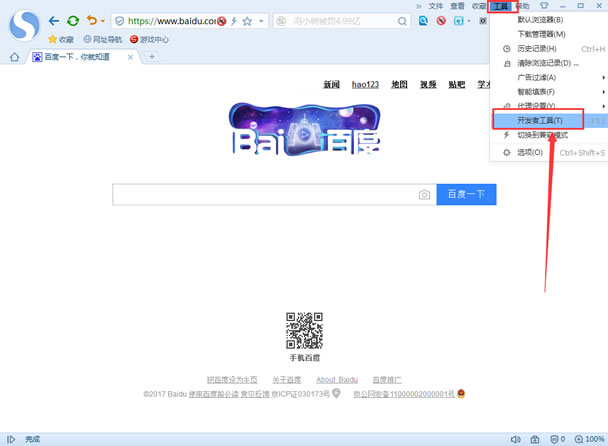Select the 百度一下，你就知道 tab
Screen dimensions: 608x446
(77, 57)
